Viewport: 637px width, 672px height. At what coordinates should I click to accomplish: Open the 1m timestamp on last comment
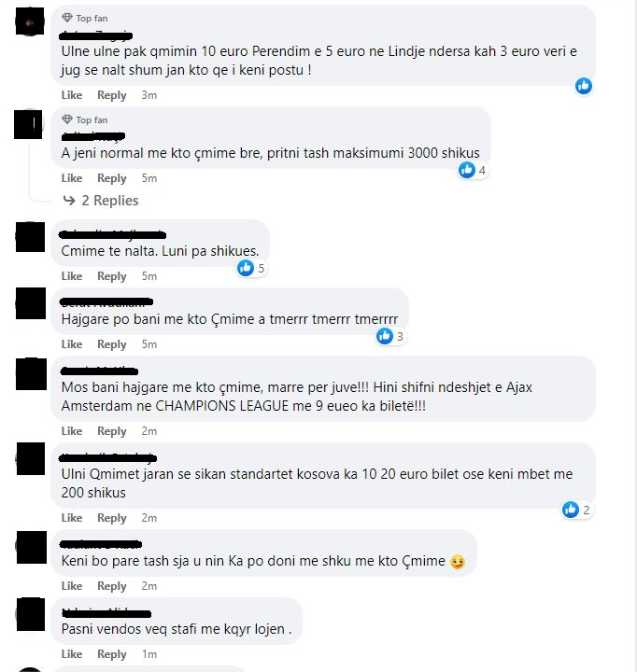149,654
